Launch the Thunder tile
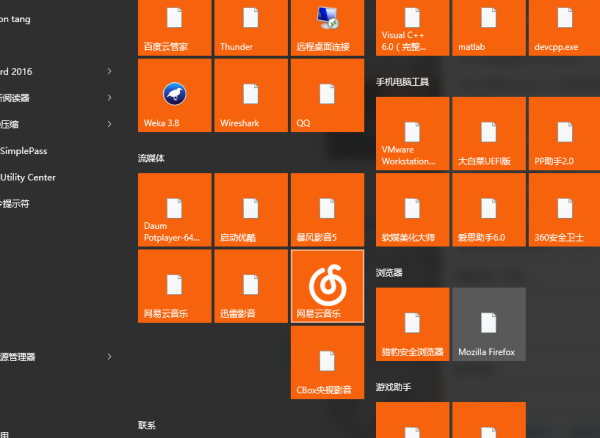 point(251,28)
